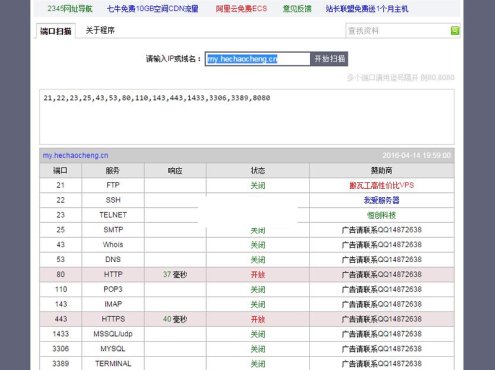Click the sponsor ad text in HTTPS row

(x=382, y=319)
